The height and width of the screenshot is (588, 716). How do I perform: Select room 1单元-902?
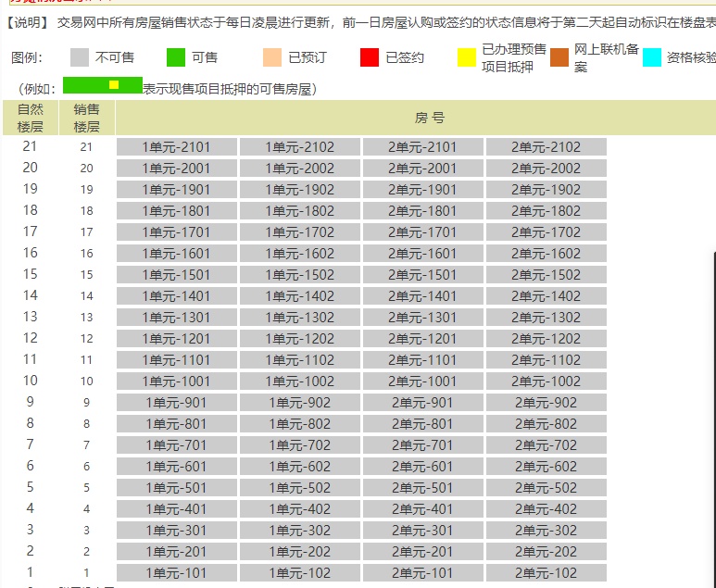[300, 403]
